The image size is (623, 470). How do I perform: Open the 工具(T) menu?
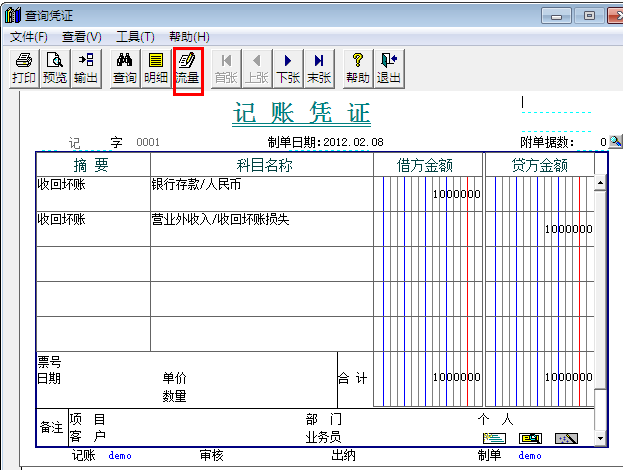tap(135, 37)
